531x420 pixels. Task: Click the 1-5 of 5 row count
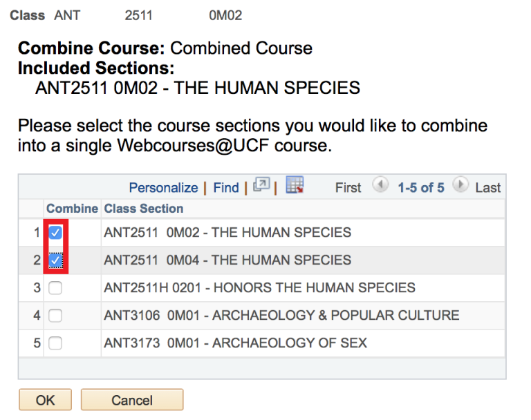tap(420, 188)
